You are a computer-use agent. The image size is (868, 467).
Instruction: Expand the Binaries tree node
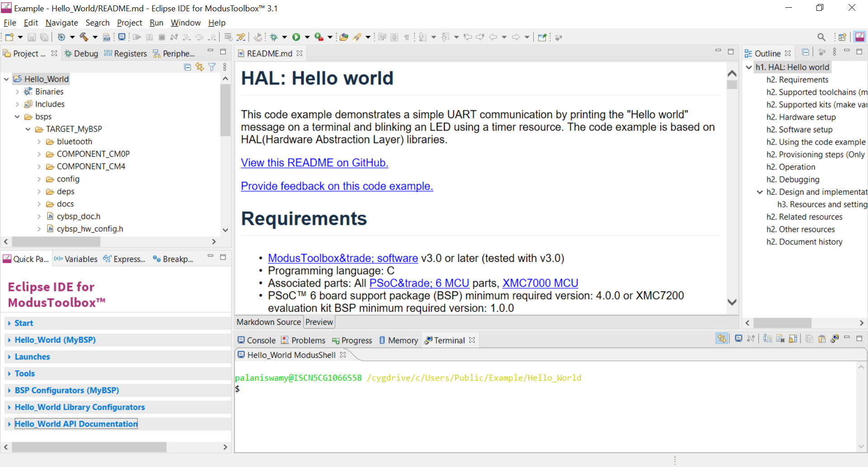pyautogui.click(x=17, y=92)
